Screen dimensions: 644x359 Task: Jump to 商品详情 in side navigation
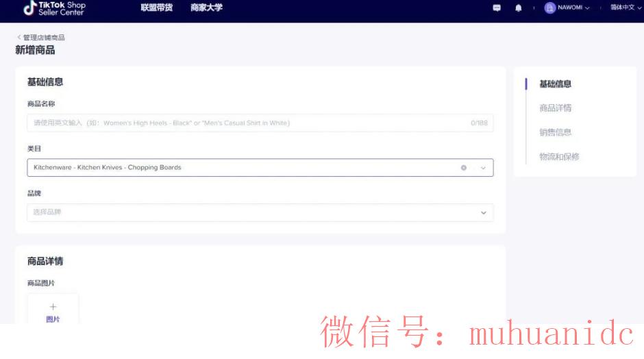coord(555,108)
